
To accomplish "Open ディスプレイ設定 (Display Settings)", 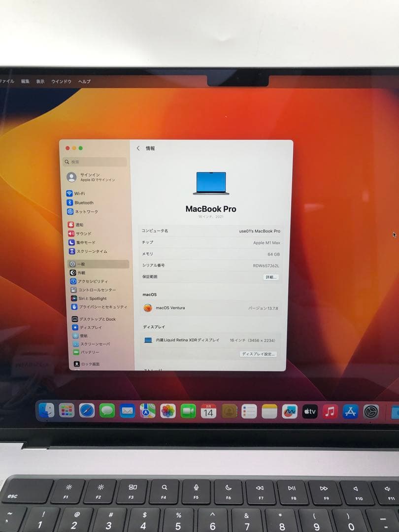I will [257, 353].
